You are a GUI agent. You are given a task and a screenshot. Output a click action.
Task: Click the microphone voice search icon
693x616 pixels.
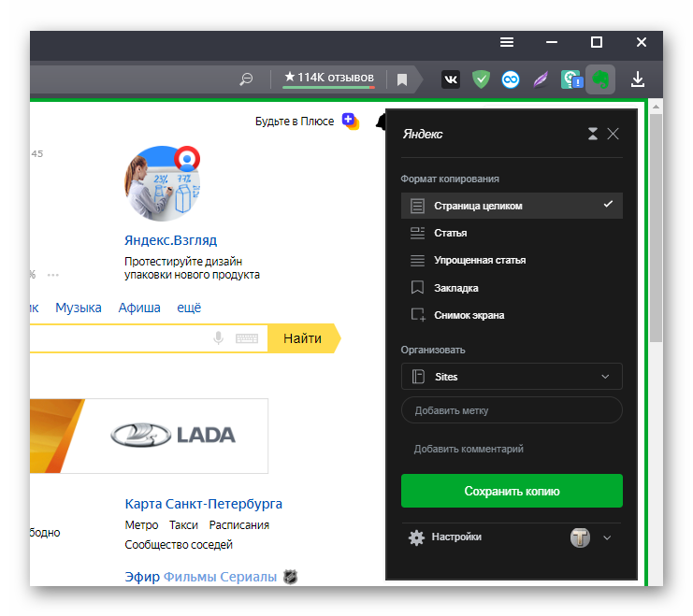218,338
